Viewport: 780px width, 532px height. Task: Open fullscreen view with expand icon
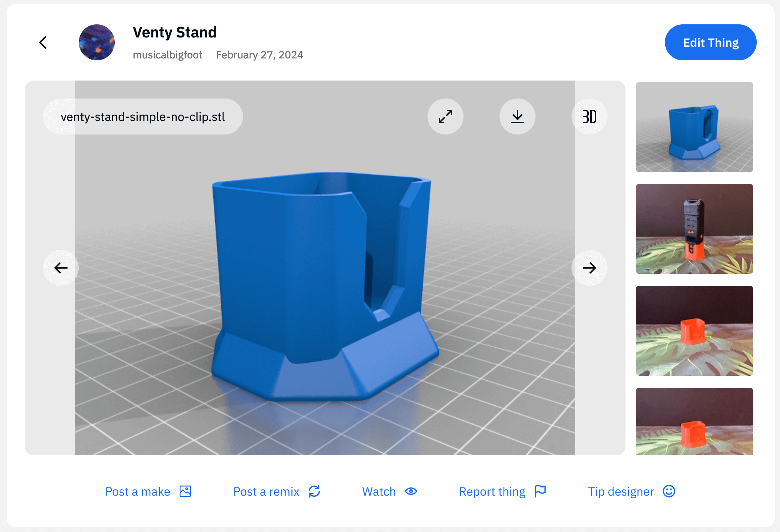pos(445,117)
